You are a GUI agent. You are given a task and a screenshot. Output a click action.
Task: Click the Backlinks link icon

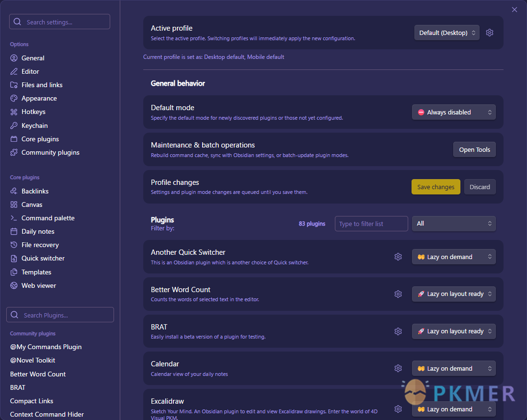14,191
